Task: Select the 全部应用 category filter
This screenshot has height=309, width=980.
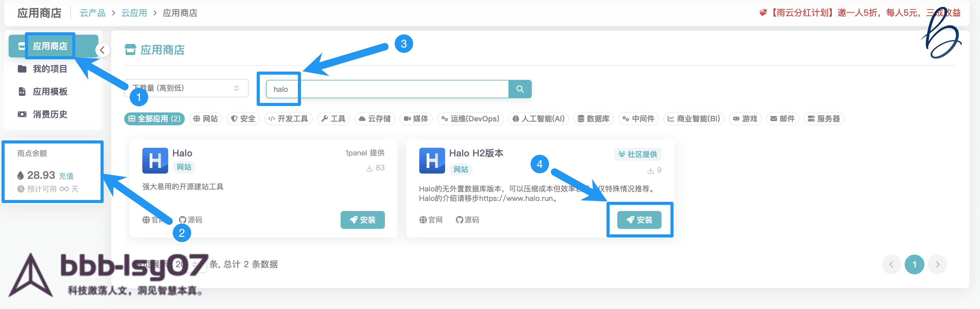Action: tap(154, 119)
